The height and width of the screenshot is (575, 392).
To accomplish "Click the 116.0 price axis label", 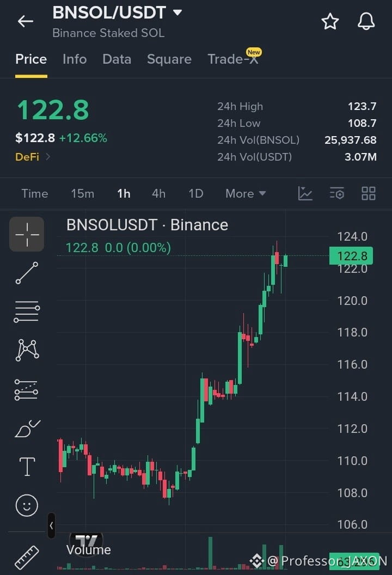I will pos(352,364).
